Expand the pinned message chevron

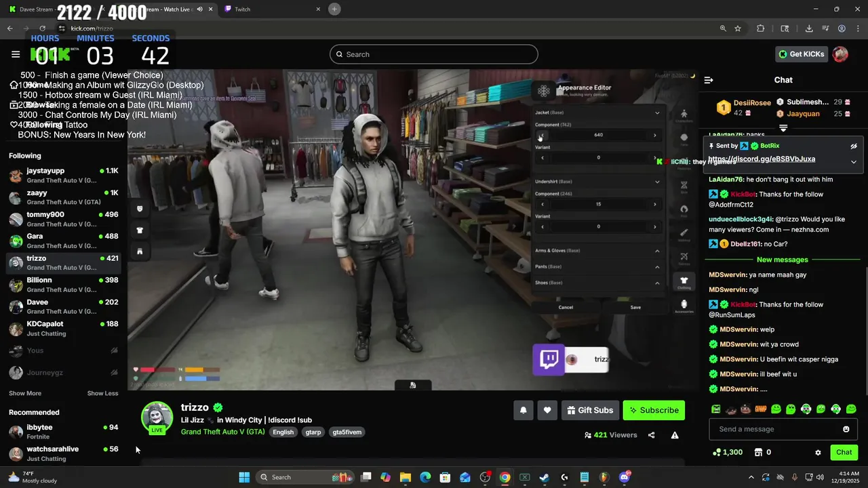coord(854,162)
